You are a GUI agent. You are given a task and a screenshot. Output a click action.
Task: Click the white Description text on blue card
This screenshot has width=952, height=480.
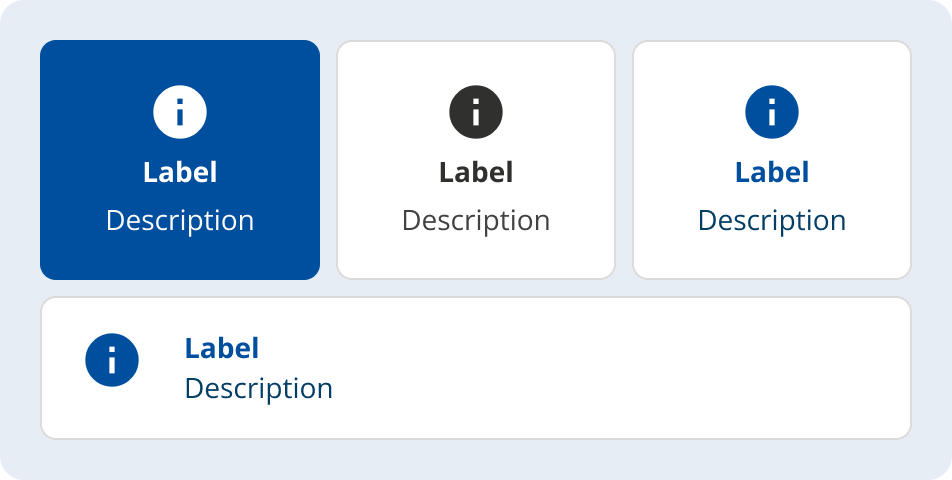click(x=180, y=220)
